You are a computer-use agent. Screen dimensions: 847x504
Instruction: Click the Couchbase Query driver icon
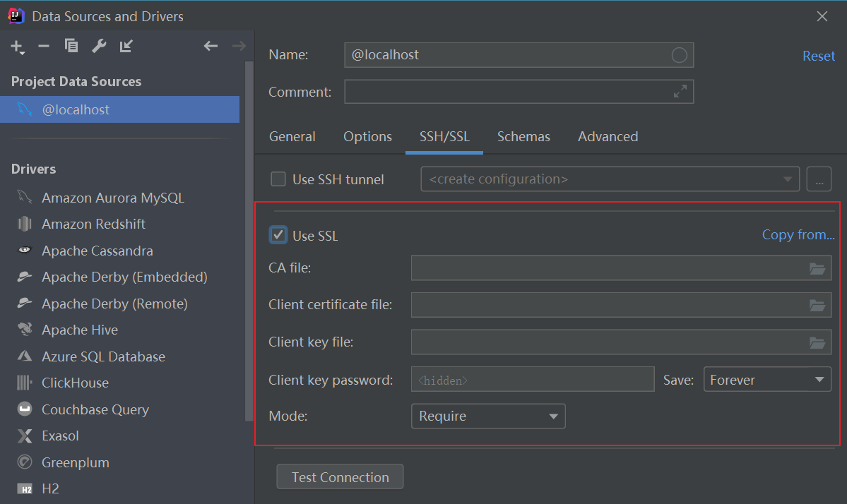tap(24, 409)
